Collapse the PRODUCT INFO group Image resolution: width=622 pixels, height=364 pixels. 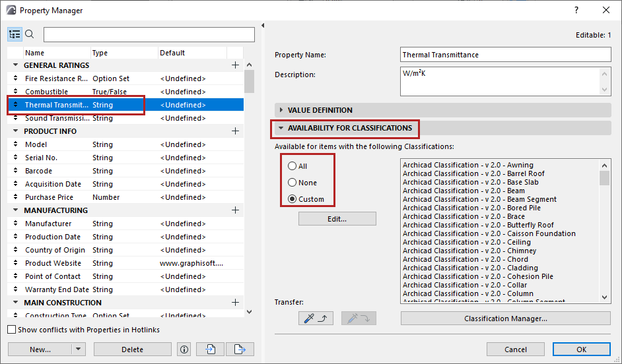click(15, 131)
